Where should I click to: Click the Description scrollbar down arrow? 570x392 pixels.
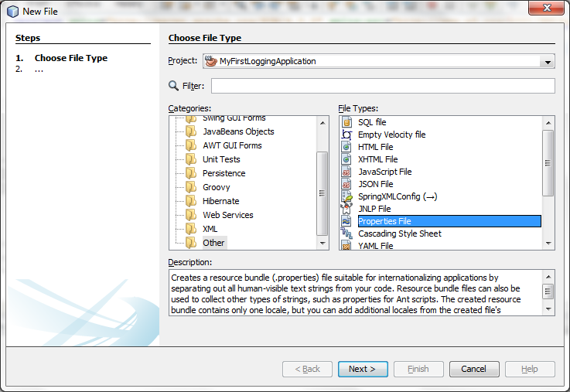click(548, 309)
